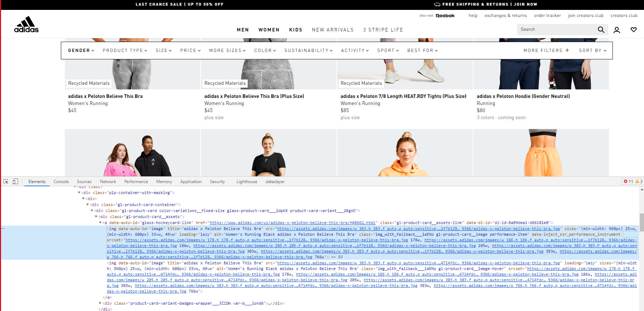Viewport: 644px width, 311px height.
Task: Click the DevTools error count badge
Action: pyautogui.click(x=628, y=181)
